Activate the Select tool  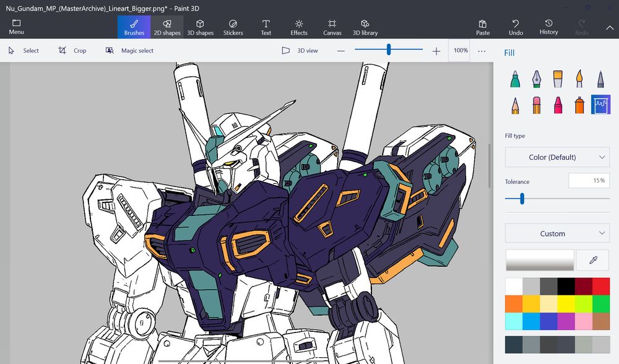click(x=24, y=51)
